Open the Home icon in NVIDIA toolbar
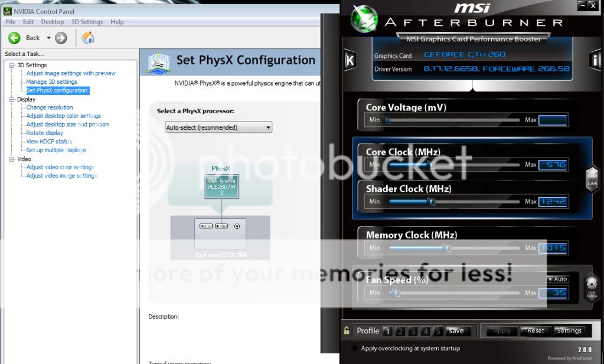Viewport: 604px width, 364px height. point(88,38)
